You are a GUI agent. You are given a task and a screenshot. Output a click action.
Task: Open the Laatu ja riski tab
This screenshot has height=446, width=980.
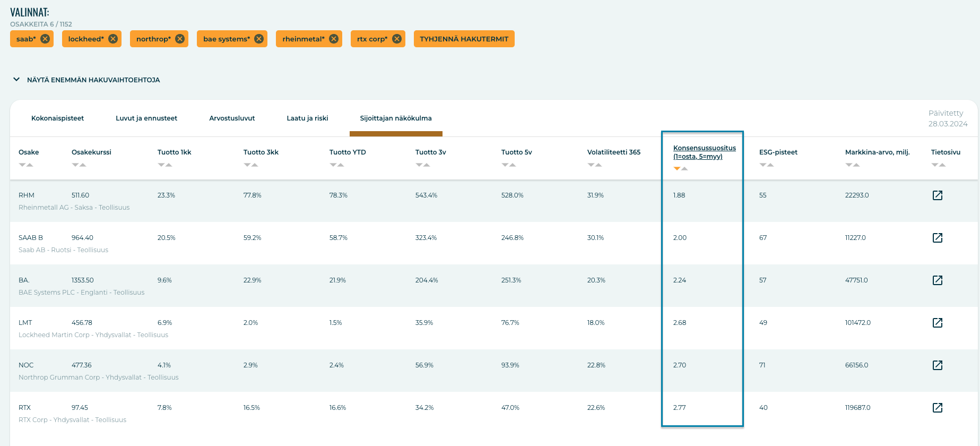coord(307,118)
